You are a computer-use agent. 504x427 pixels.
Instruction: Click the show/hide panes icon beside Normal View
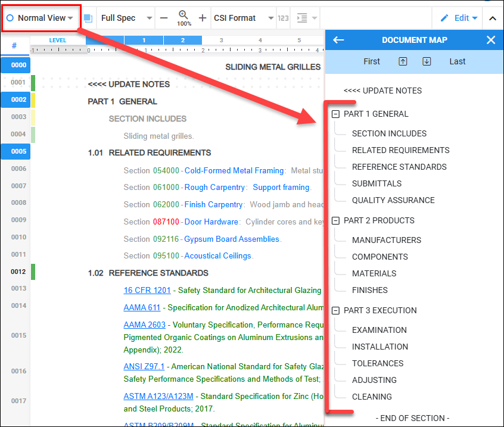pyautogui.click(x=88, y=18)
